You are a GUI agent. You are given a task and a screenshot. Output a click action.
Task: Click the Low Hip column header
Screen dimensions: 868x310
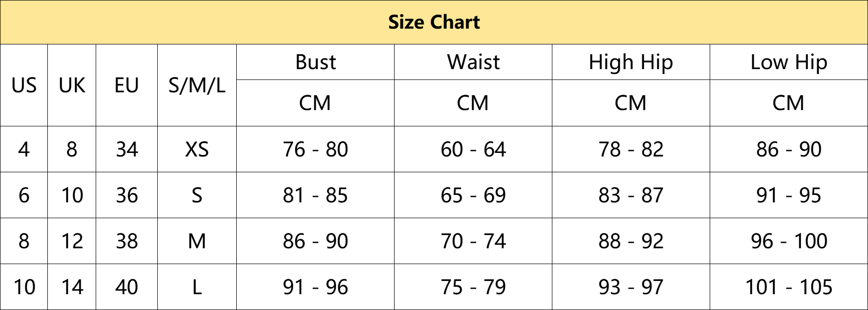coord(789,62)
